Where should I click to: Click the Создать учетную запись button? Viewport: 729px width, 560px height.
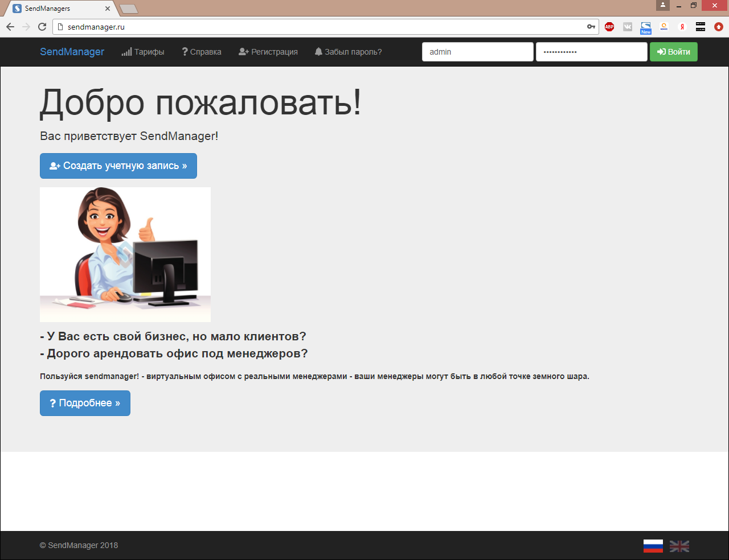(118, 166)
